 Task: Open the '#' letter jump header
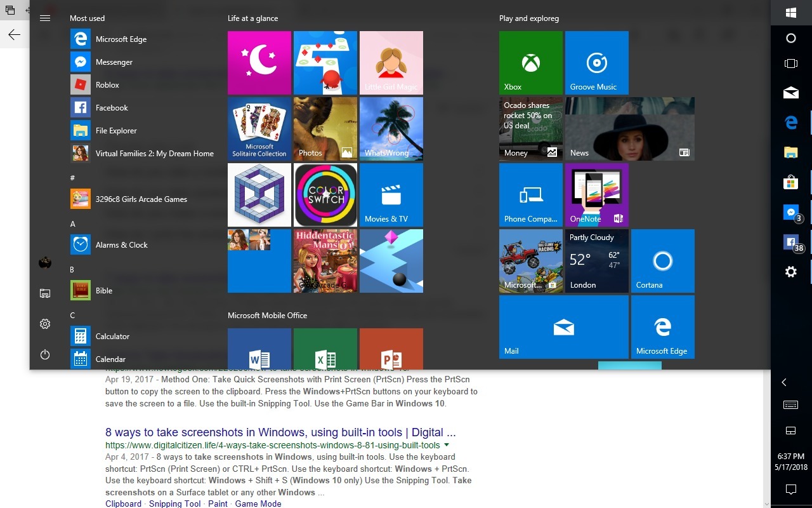pyautogui.click(x=72, y=178)
